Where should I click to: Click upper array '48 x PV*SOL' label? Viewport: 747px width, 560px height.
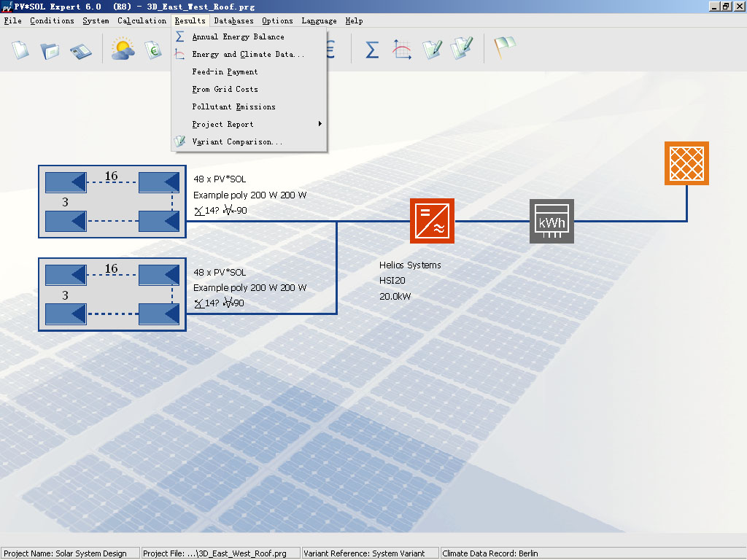220,179
